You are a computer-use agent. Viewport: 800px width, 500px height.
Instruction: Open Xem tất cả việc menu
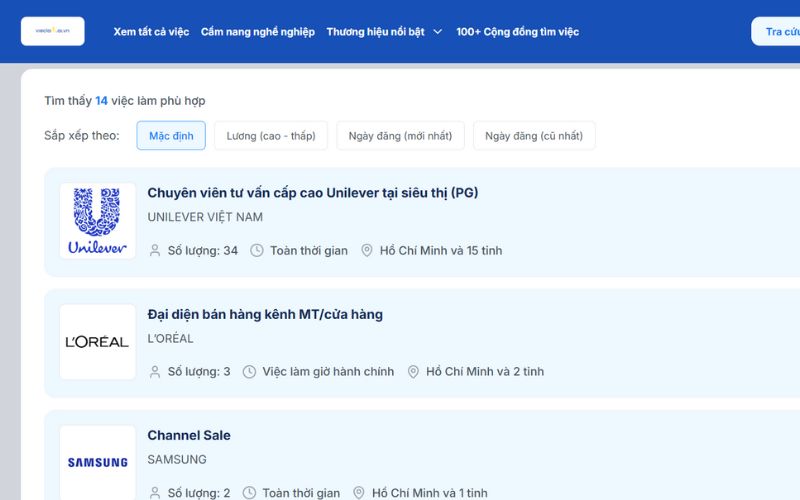click(151, 32)
